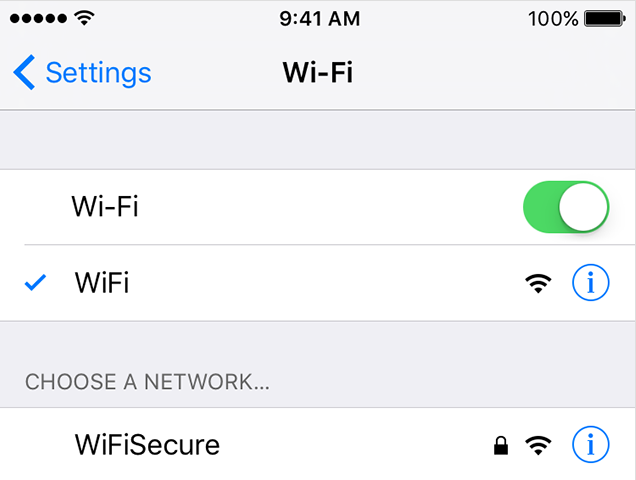Tap the Wi-Fi page title

pos(318,73)
